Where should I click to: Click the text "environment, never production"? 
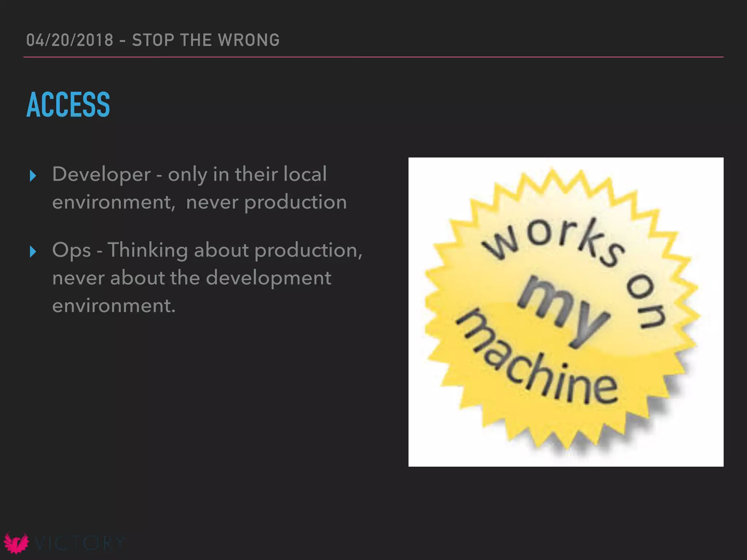coord(199,202)
